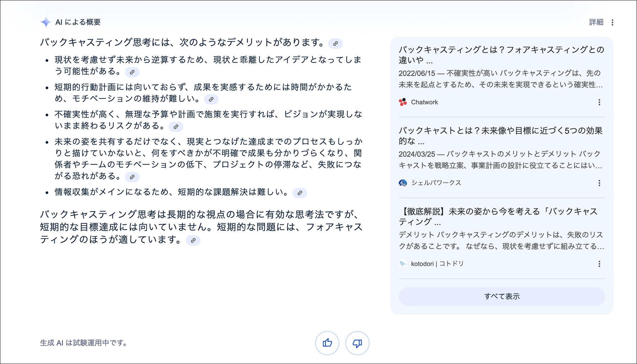The height and width of the screenshot is (364, 637).
Task: Click the すべて表示 button
Action: point(502,296)
